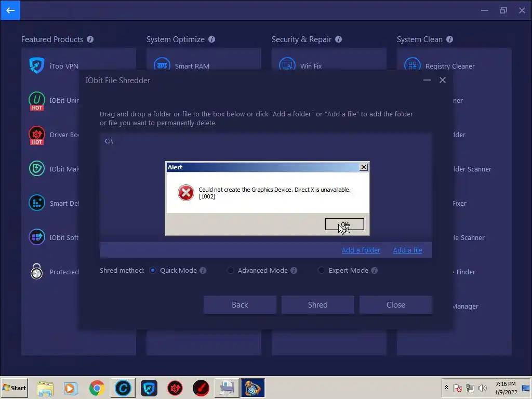Open media player taskbar icon
The width and height of the screenshot is (532, 399).
71,388
